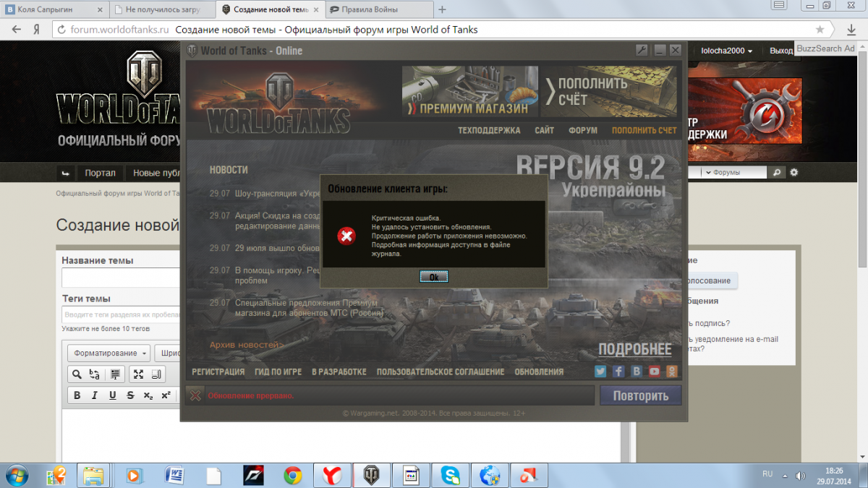
Task: Toggle editor fullscreen maximize icon
Action: pyautogui.click(x=138, y=374)
